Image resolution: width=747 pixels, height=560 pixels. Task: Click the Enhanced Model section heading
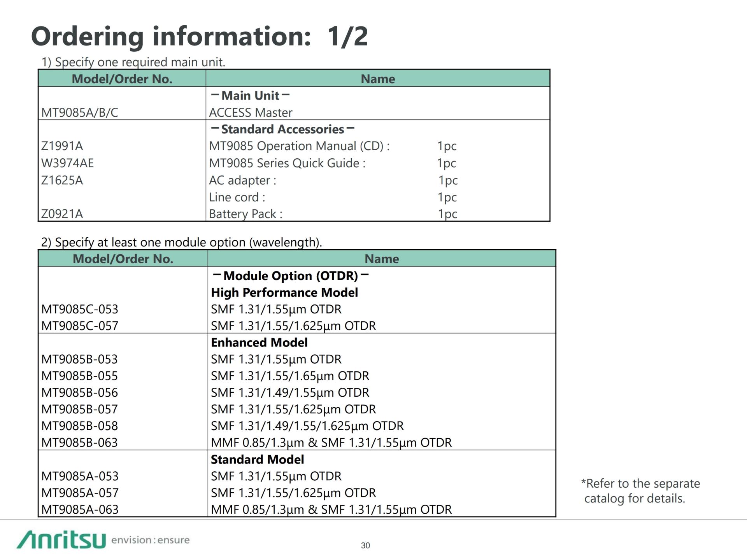coord(259,343)
